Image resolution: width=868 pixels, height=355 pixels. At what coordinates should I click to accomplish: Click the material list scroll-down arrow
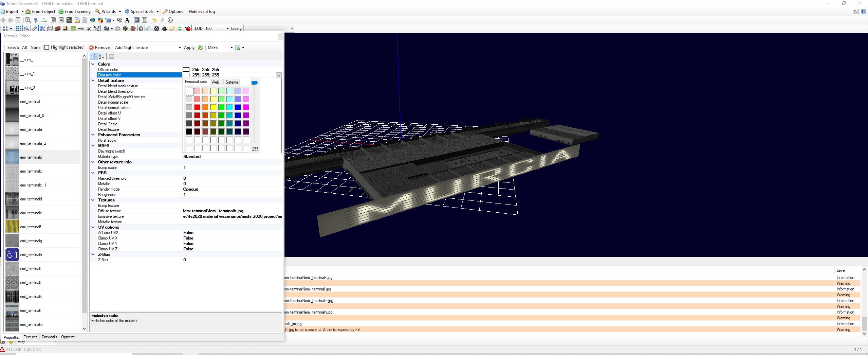click(85, 329)
